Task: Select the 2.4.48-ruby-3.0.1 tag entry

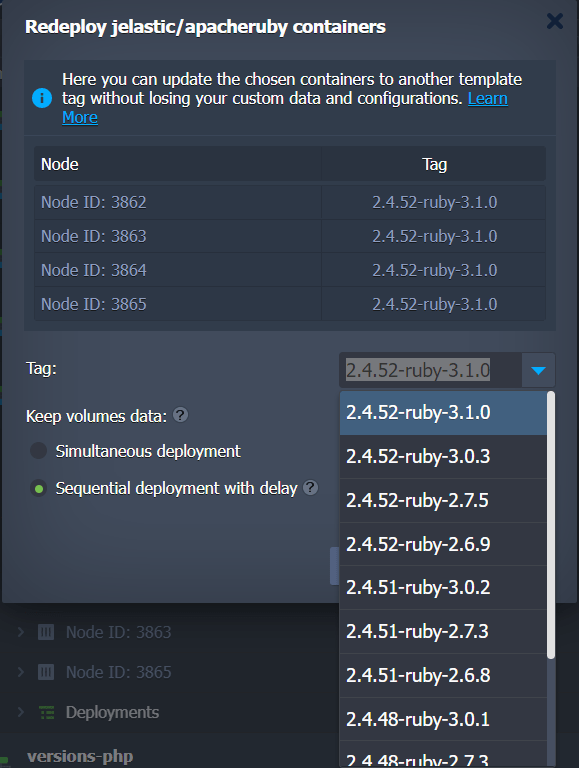Action: click(443, 719)
